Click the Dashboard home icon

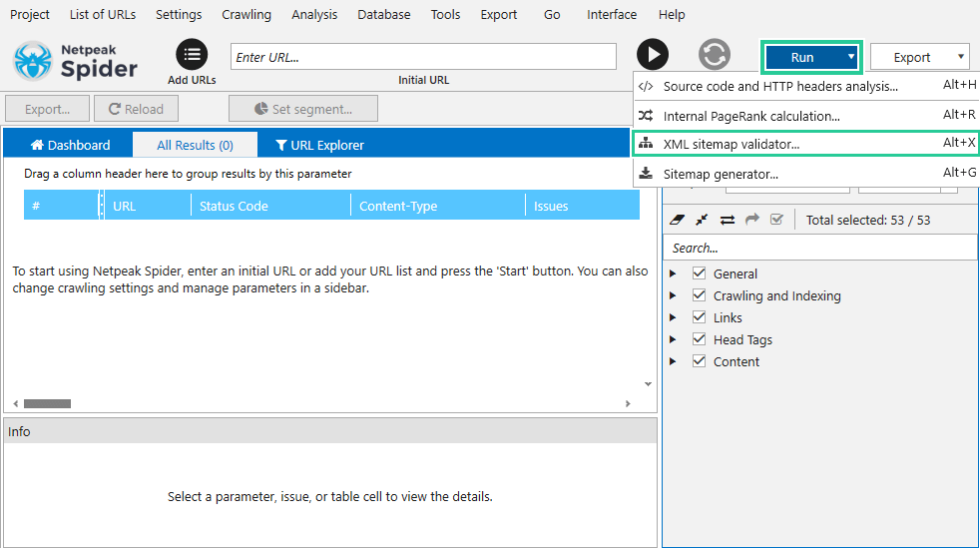coord(37,145)
